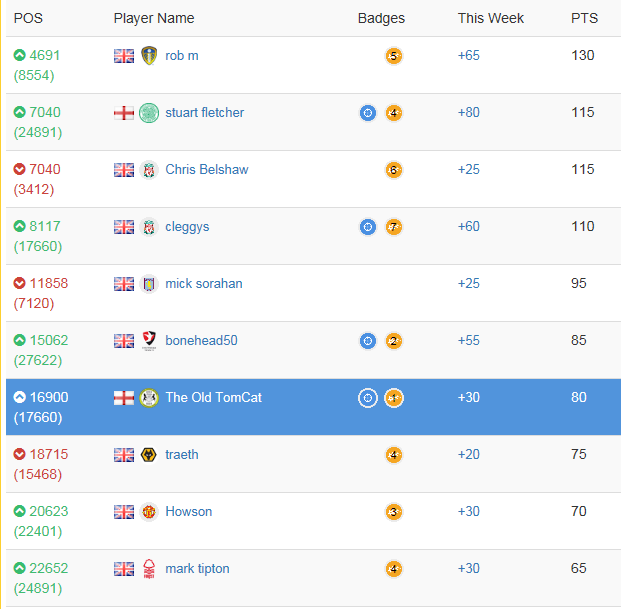Sort by the PTS column header

(x=584, y=18)
